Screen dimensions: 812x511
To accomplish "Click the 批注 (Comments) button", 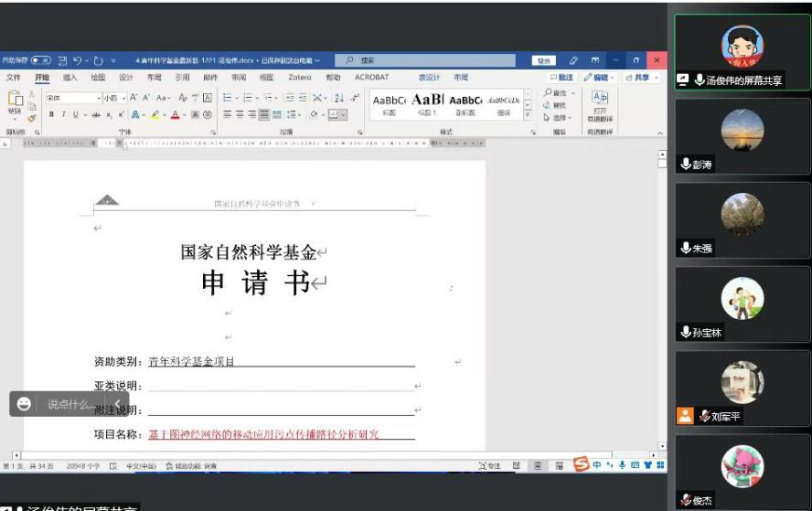I will pos(562,78).
